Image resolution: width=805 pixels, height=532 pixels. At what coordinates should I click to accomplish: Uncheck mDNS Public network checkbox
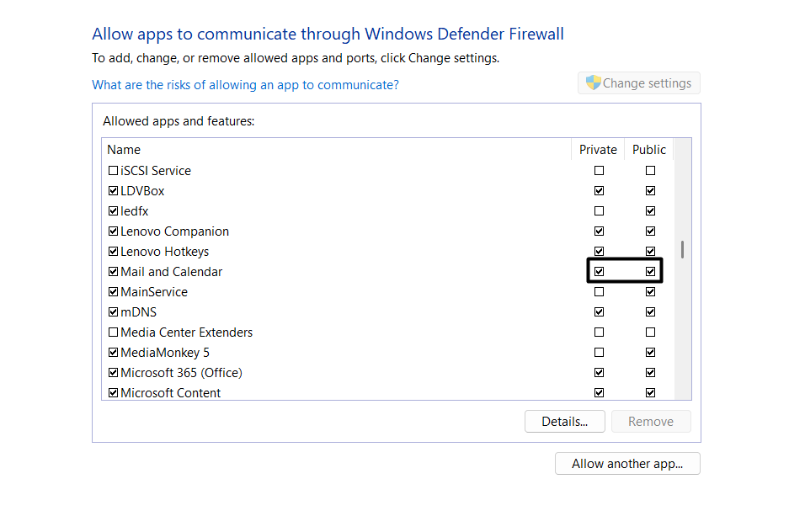(x=650, y=312)
